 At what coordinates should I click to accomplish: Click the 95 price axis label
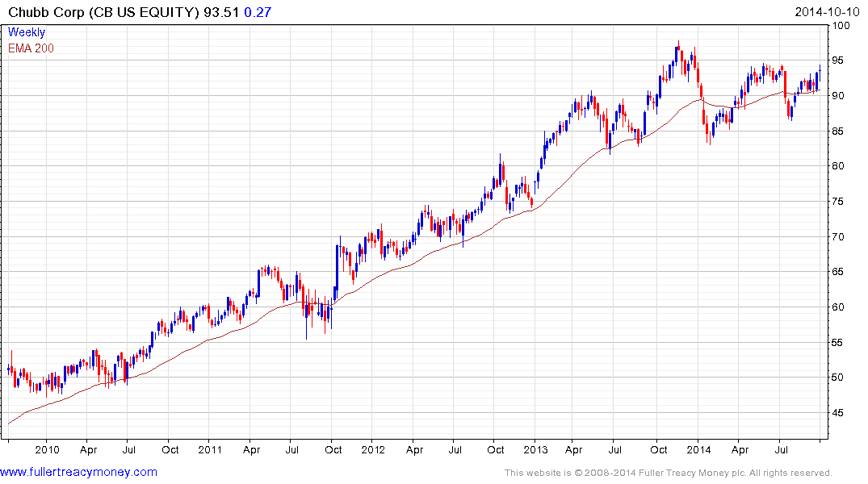pos(839,60)
